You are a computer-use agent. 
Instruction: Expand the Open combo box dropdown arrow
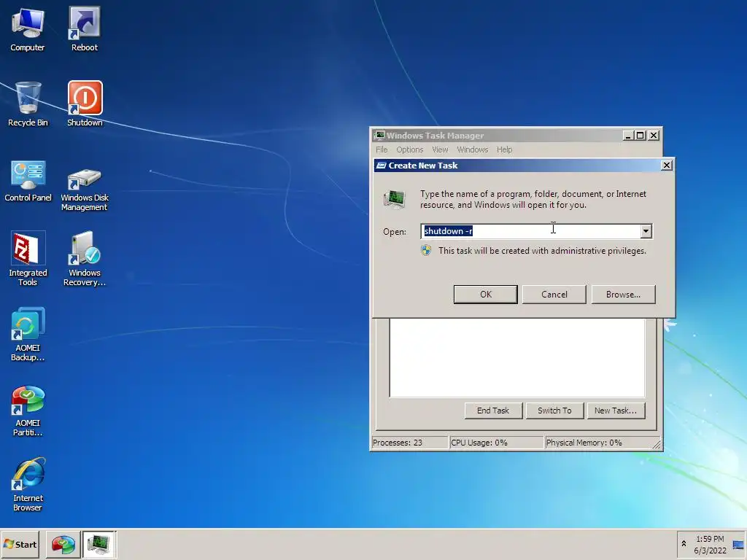[x=646, y=231]
